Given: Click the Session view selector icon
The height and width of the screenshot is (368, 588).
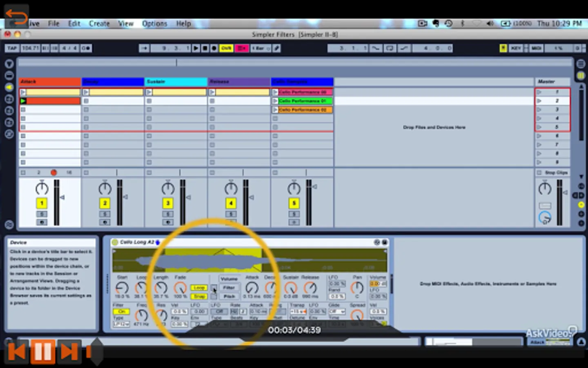Looking at the screenshot, I should pyautogui.click(x=581, y=76).
